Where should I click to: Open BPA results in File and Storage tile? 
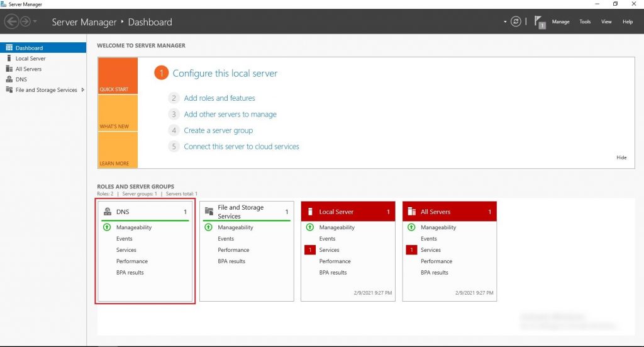[231, 261]
